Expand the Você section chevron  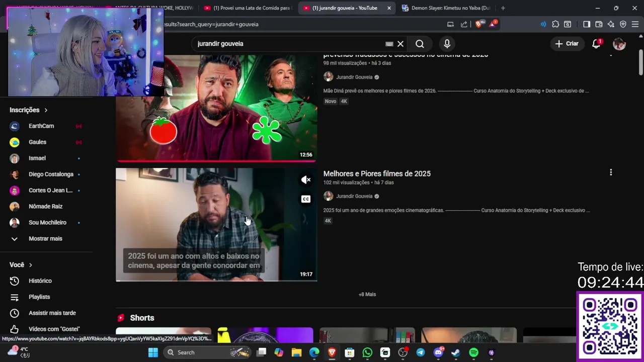coord(31,265)
